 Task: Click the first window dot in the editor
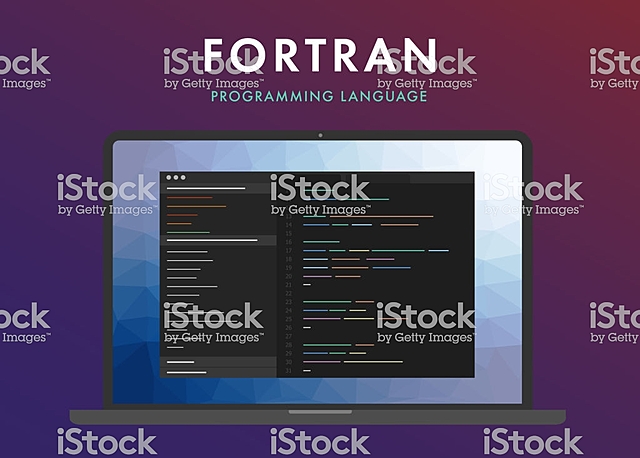tap(169, 178)
